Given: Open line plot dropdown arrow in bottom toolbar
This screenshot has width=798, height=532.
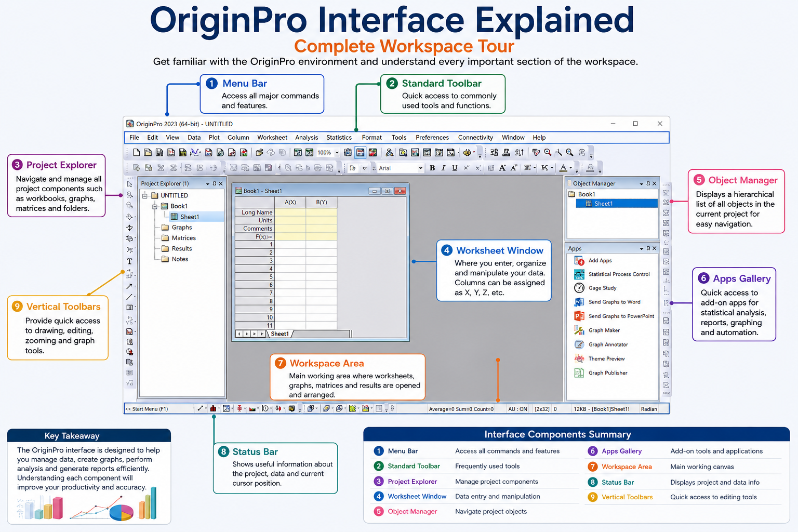Looking at the screenshot, I should coord(206,409).
